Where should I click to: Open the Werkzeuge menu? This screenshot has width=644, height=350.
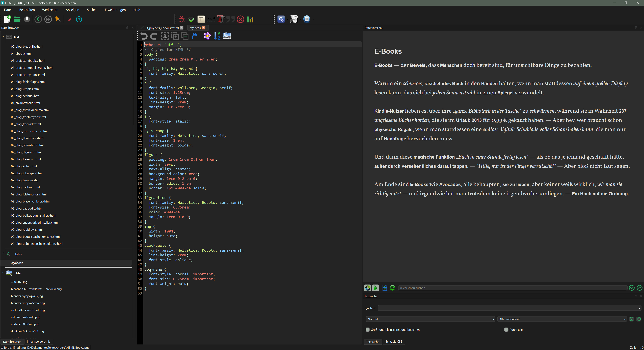tap(50, 10)
